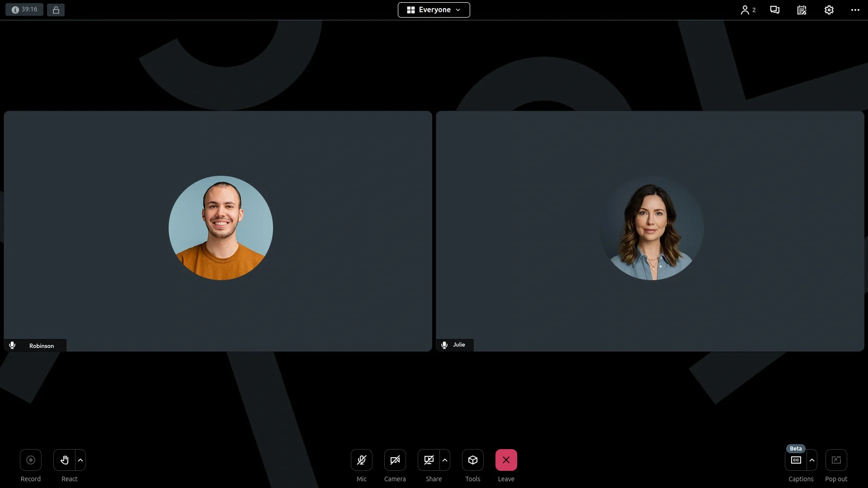The width and height of the screenshot is (868, 488).
Task: Click the Pop out window icon
Action: tap(836, 460)
